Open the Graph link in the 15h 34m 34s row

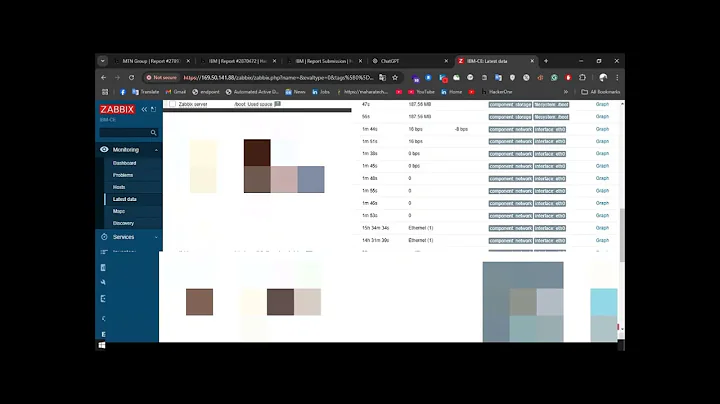[x=602, y=228]
